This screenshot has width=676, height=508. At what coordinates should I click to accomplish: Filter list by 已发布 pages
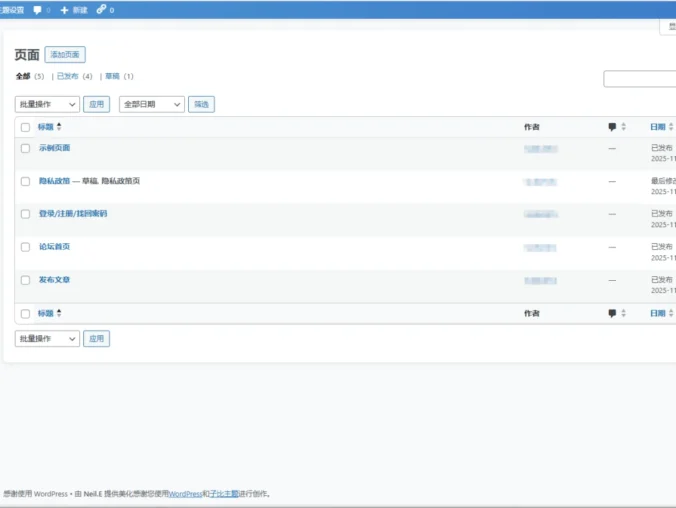tap(68, 76)
